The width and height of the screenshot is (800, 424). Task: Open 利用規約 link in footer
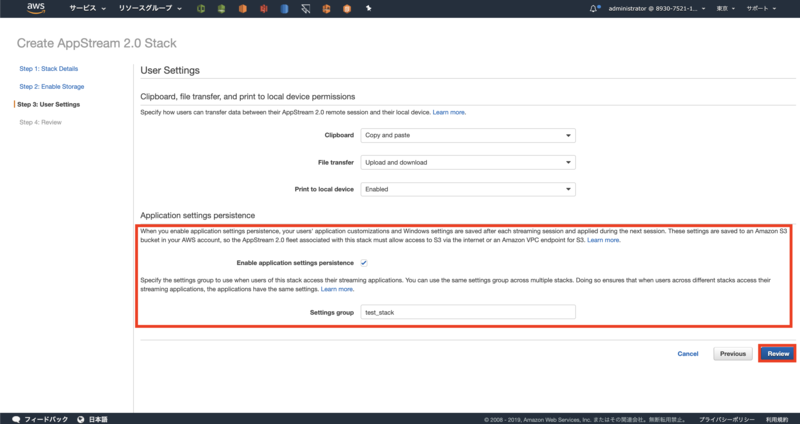pyautogui.click(x=778, y=419)
